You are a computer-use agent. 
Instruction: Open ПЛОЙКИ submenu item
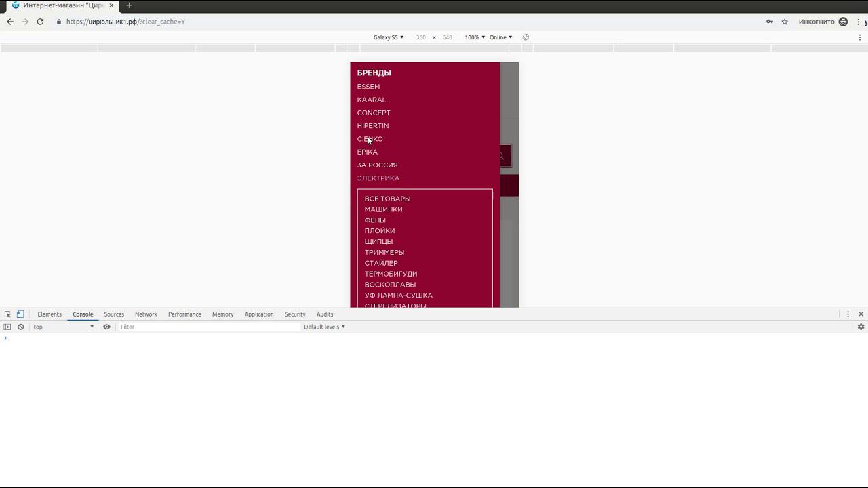380,231
